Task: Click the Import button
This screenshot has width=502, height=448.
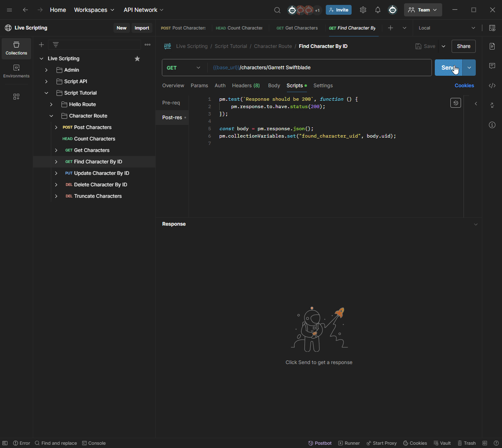Action: click(142, 28)
